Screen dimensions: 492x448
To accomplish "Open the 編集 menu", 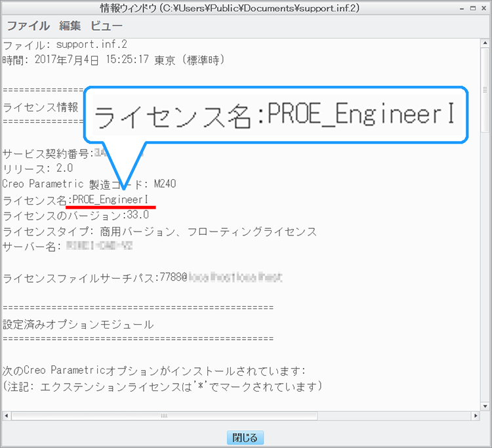I will pyautogui.click(x=70, y=26).
